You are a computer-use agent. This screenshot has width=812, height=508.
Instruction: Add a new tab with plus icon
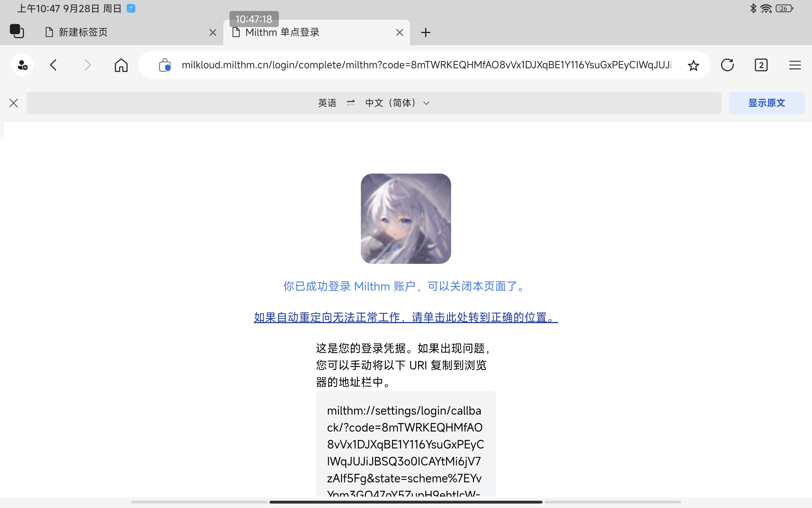click(x=425, y=32)
